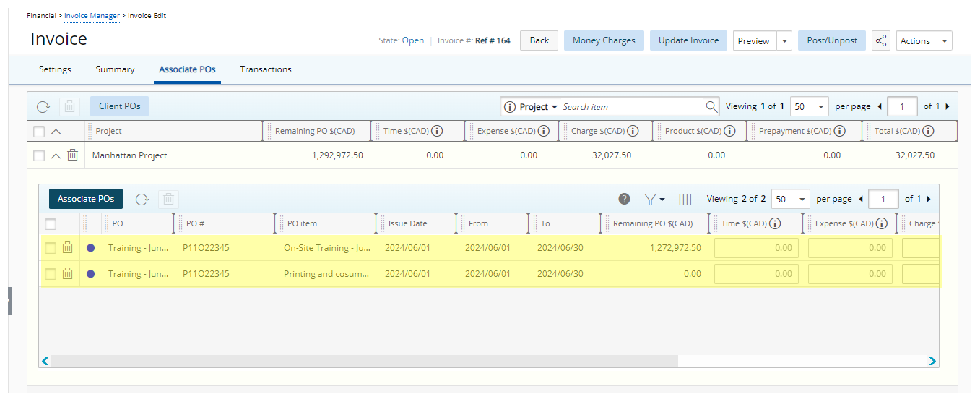The image size is (980, 402).
Task: Click the Preview button
Action: click(755, 40)
